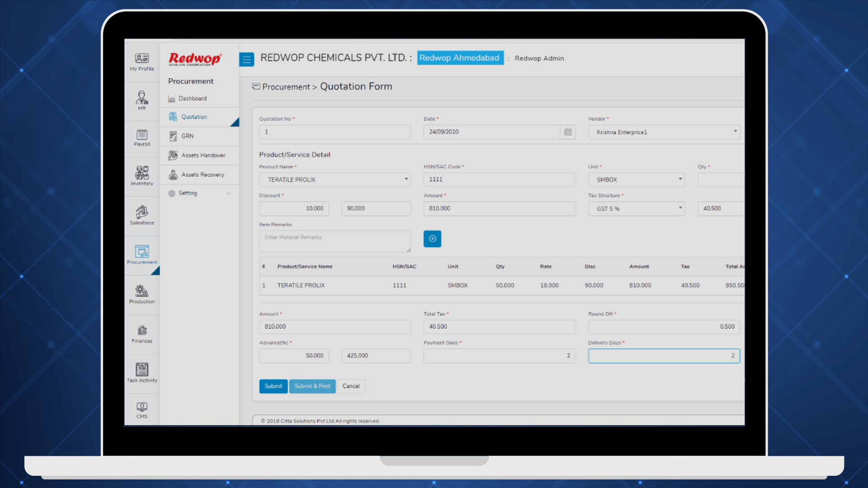The height and width of the screenshot is (488, 868).
Task: Click the Quotation menu icon
Action: point(173,117)
